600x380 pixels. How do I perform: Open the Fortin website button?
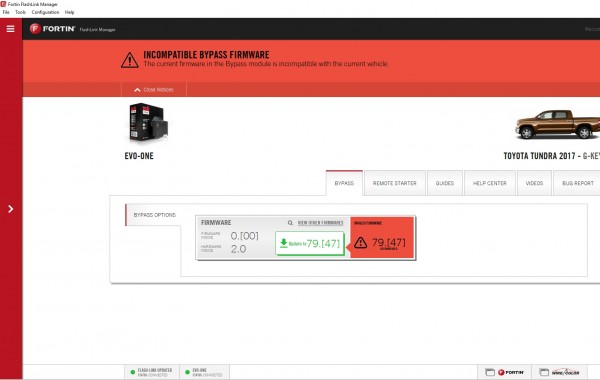click(504, 372)
